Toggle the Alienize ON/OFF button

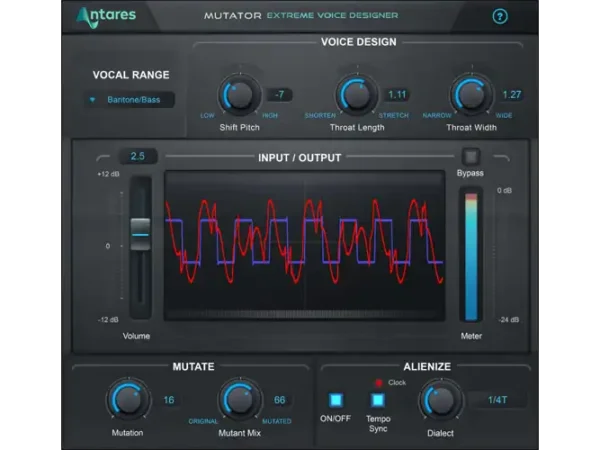(336, 400)
